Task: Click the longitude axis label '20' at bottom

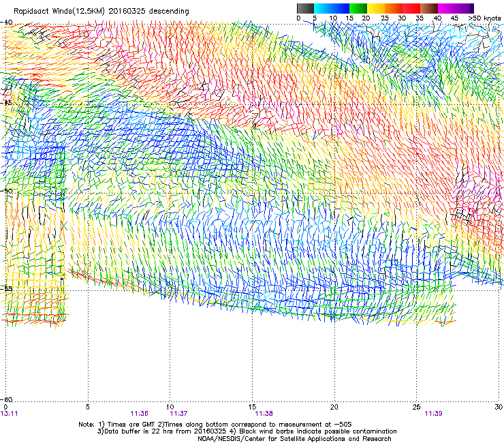Action: 334,408
